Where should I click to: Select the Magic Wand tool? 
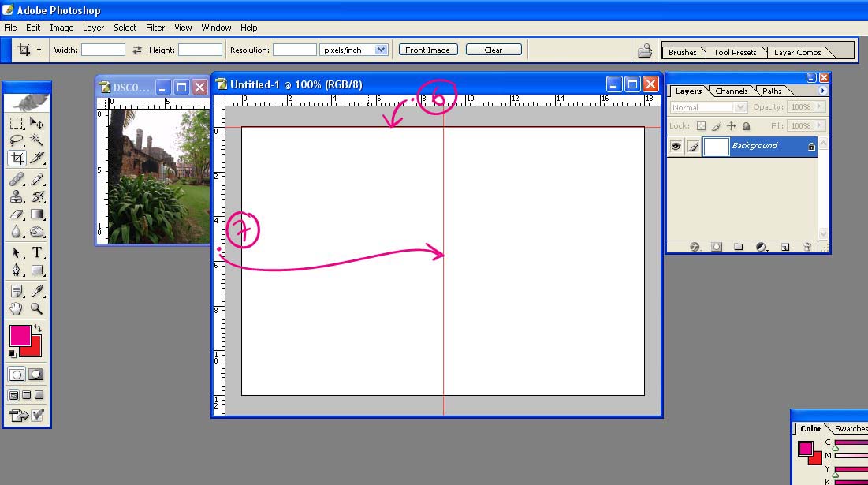[x=36, y=140]
